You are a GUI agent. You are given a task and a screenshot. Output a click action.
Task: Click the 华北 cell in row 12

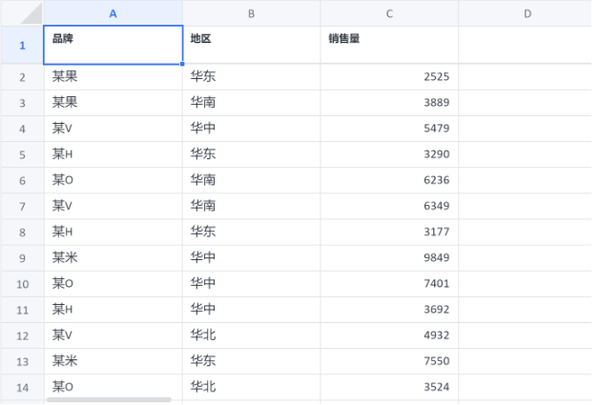pyautogui.click(x=251, y=335)
